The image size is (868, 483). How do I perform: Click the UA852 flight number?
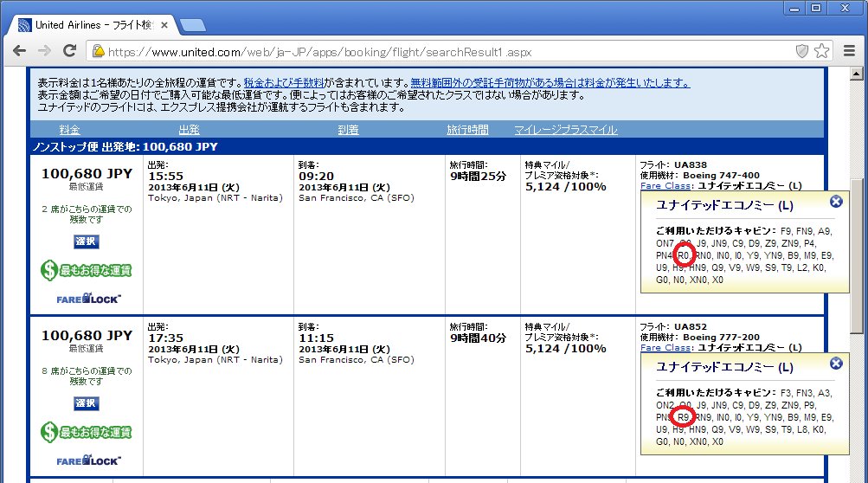coord(691,326)
